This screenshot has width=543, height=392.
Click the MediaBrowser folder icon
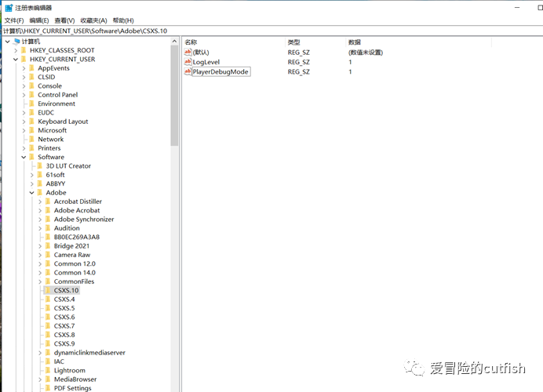point(48,379)
